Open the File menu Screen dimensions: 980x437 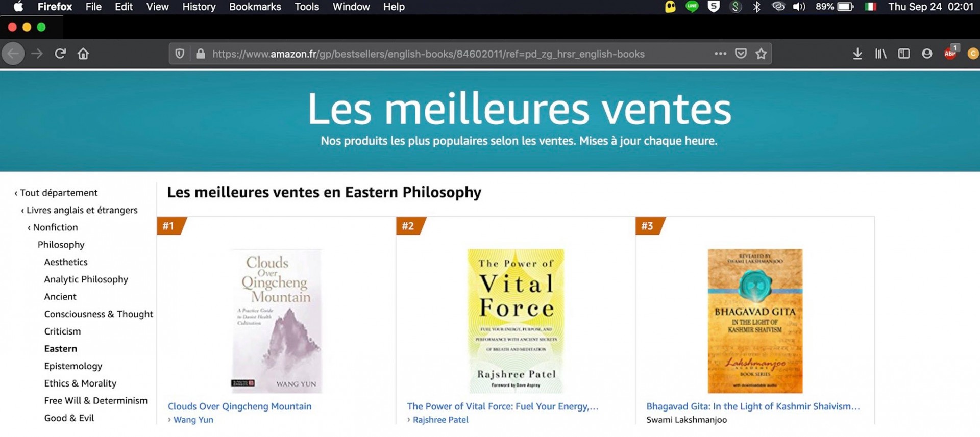[93, 7]
